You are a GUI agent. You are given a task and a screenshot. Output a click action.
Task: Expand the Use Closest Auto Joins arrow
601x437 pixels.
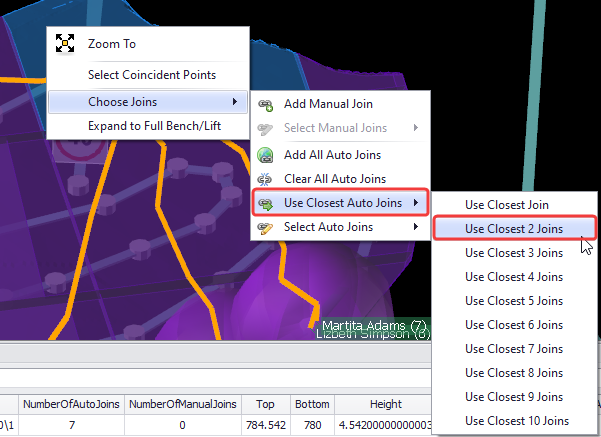click(x=416, y=203)
